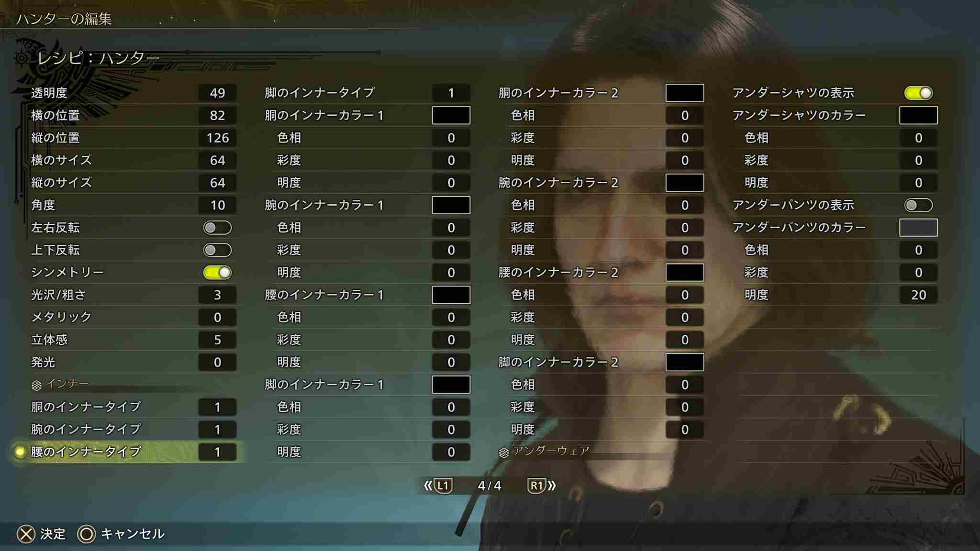The image size is (980, 551).
Task: Select 彩度 value under 腰のインナーカラー2
Action: [685, 317]
